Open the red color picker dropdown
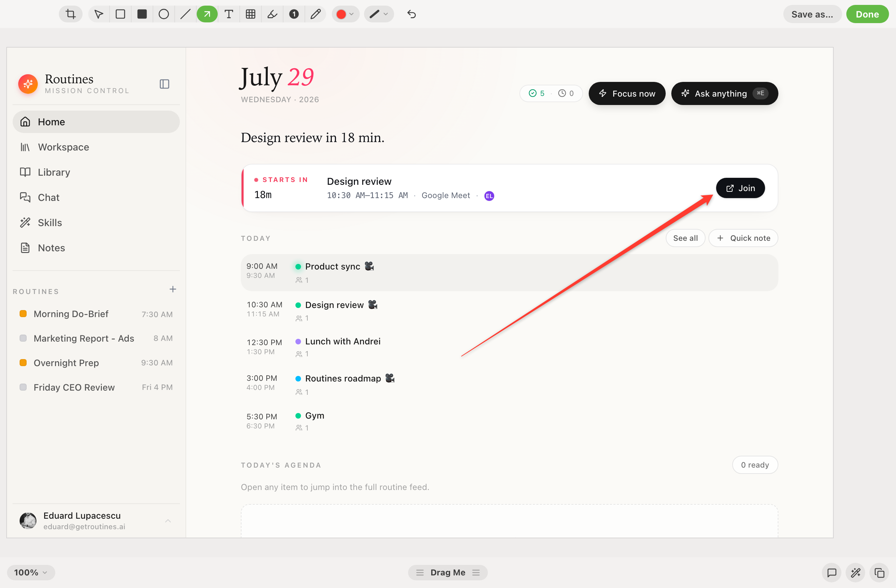This screenshot has height=588, width=896. coord(345,14)
